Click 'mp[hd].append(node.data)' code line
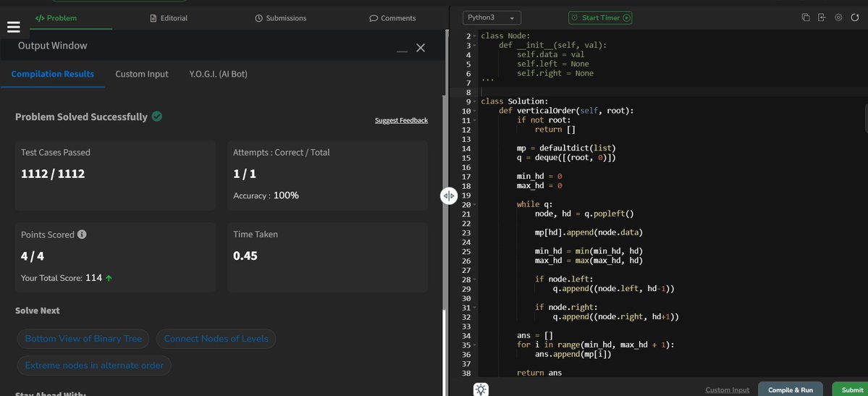868x396 pixels. pyautogui.click(x=589, y=232)
